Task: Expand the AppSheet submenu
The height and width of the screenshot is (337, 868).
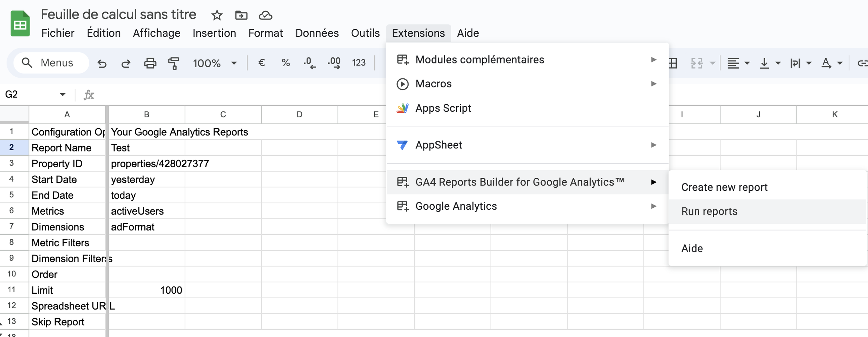Action: tap(528, 145)
